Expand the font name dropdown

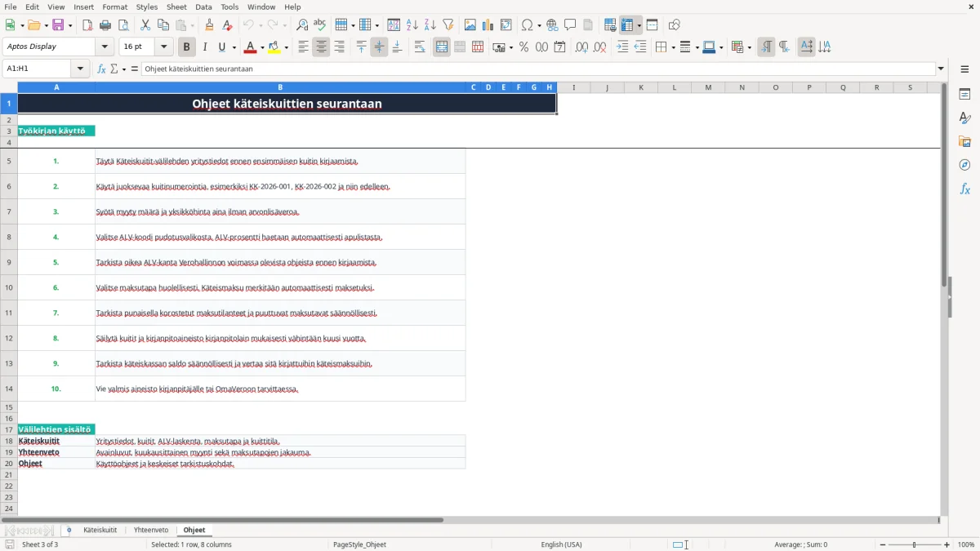[x=105, y=47]
